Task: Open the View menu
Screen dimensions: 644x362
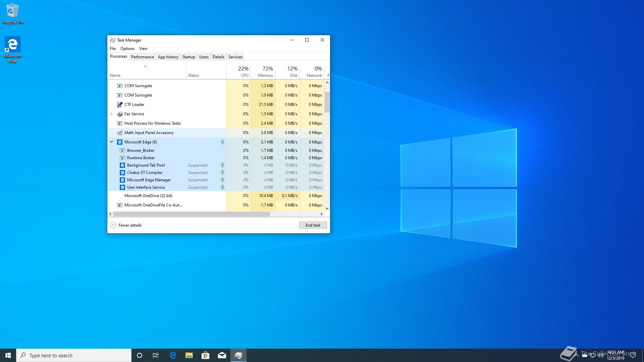Action: tap(143, 49)
